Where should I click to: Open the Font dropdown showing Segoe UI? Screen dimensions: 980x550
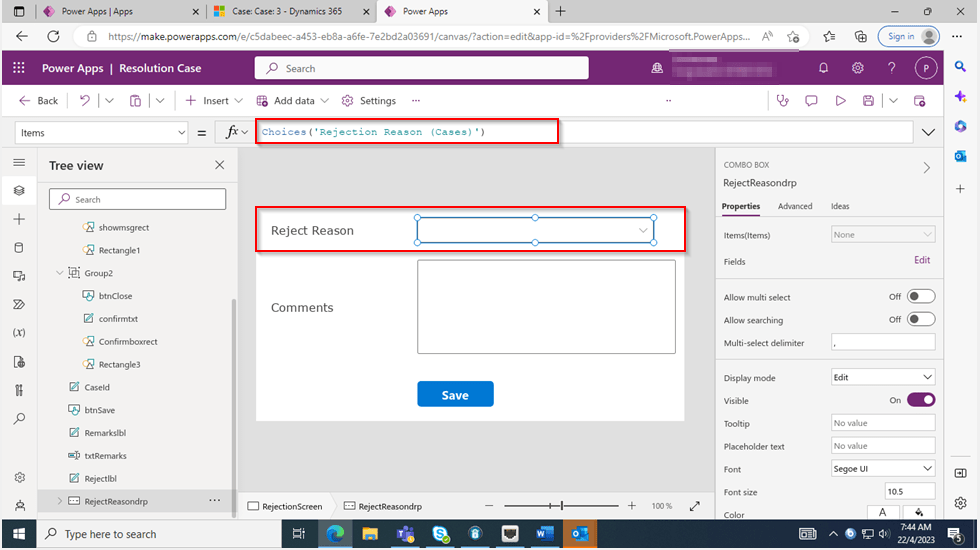[882, 469]
